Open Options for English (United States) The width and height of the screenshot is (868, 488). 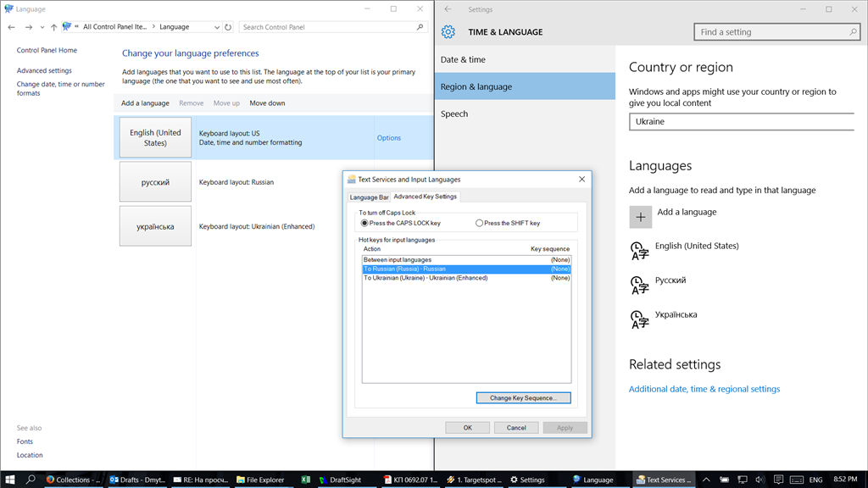(388, 138)
